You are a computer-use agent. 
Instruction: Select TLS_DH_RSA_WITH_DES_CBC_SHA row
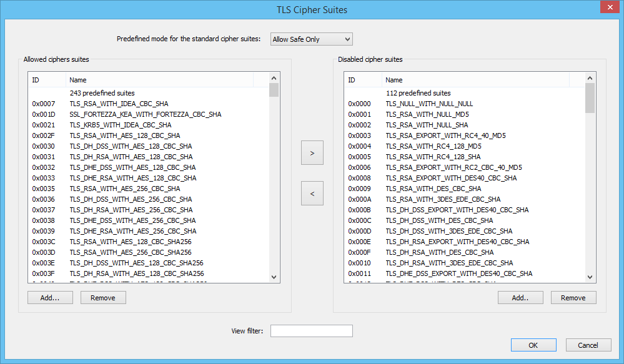(465, 252)
